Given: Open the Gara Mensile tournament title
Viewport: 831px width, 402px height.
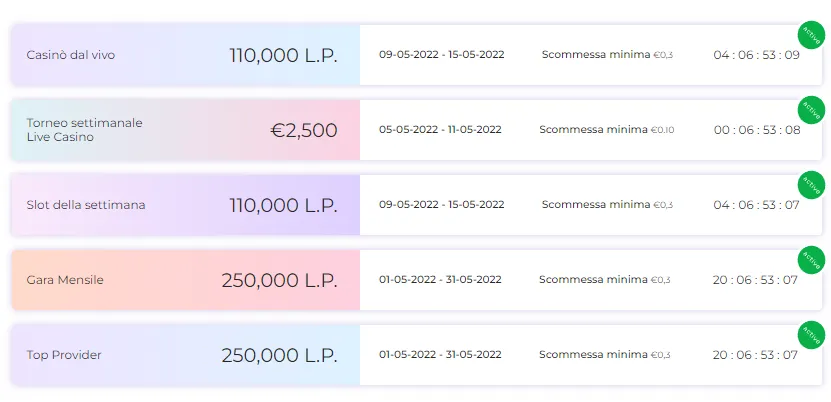Looking at the screenshot, I should coord(65,280).
